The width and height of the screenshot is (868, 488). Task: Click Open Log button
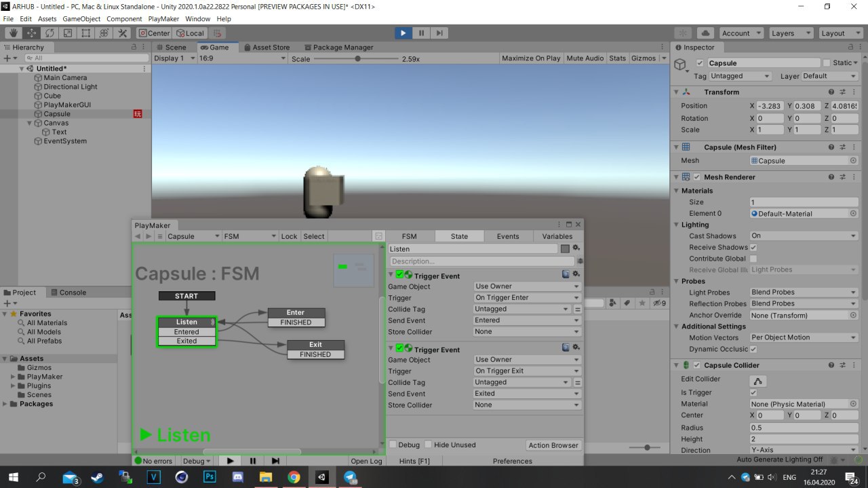366,461
